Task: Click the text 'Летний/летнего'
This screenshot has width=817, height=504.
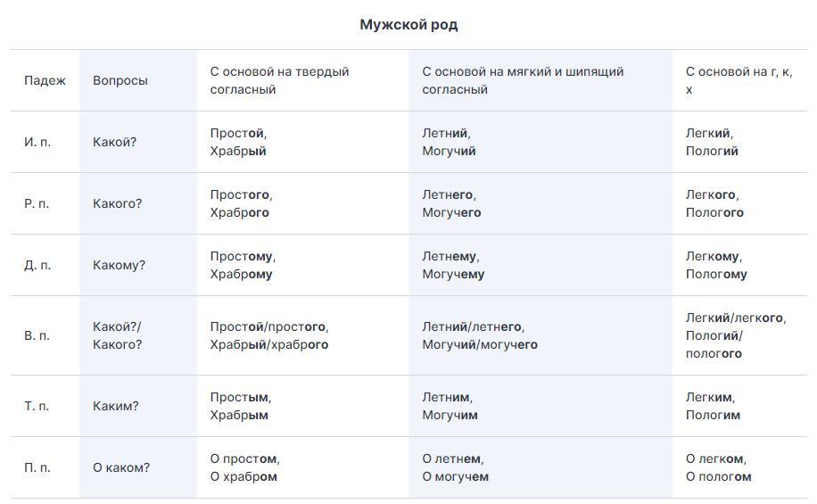Action: pos(473,326)
